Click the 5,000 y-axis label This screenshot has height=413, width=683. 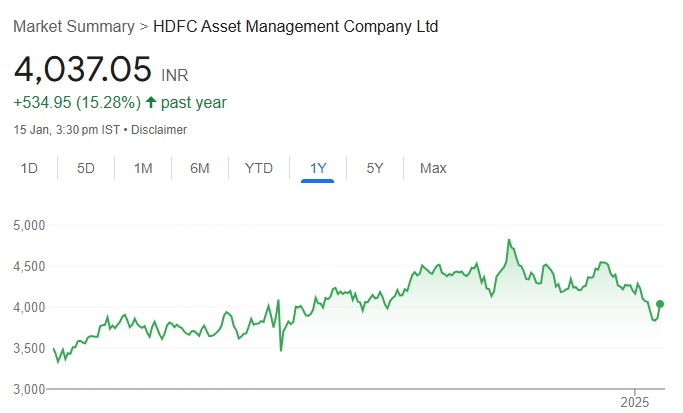pos(30,225)
